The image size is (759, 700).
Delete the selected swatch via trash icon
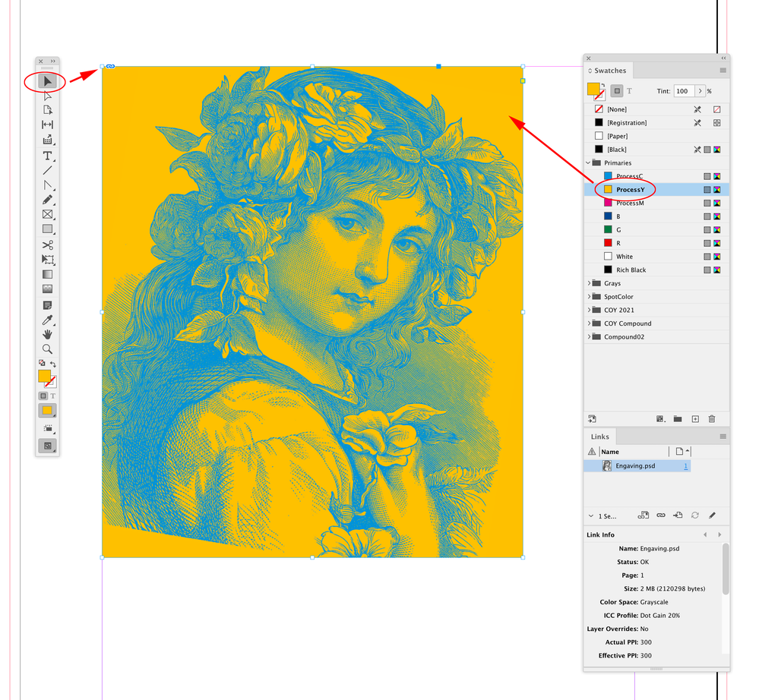coord(711,418)
